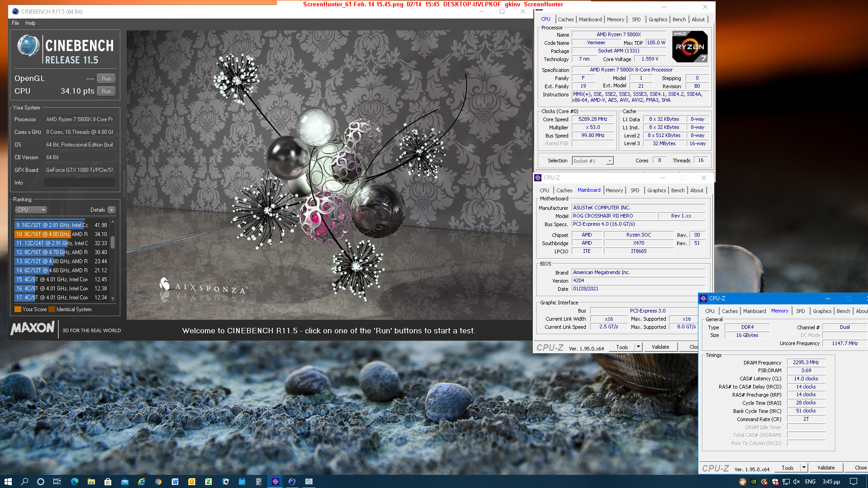Expand Tools dropdown arrow in Mainboard CPU-Z window
The image size is (868, 488).
coord(638,347)
